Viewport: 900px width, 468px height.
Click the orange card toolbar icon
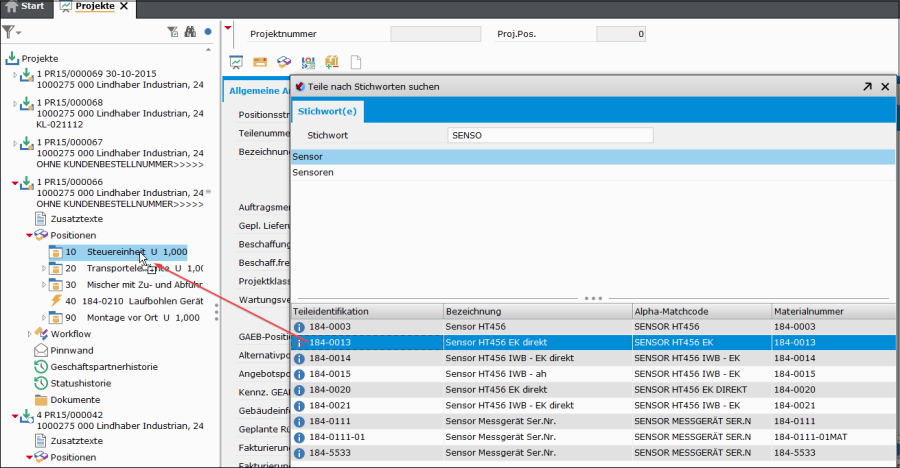coord(260,62)
